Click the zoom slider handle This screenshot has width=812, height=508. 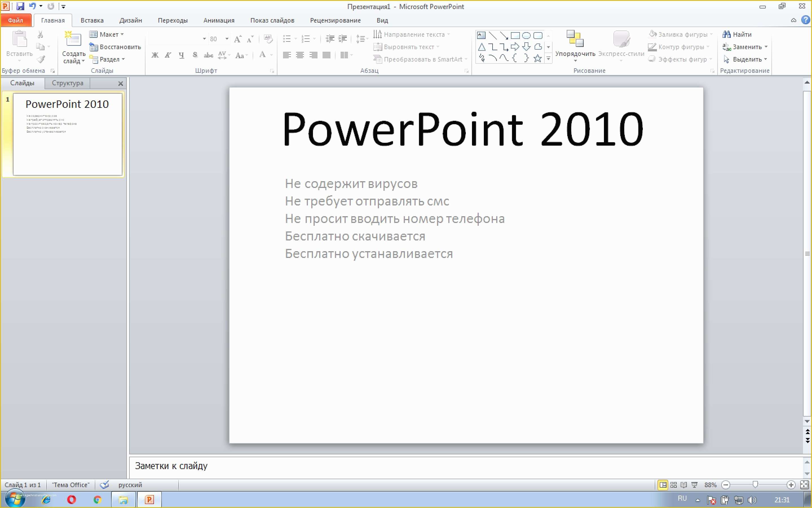point(755,485)
